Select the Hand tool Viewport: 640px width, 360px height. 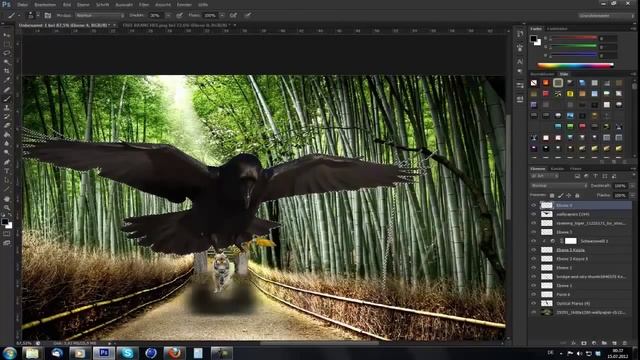coord(7,199)
